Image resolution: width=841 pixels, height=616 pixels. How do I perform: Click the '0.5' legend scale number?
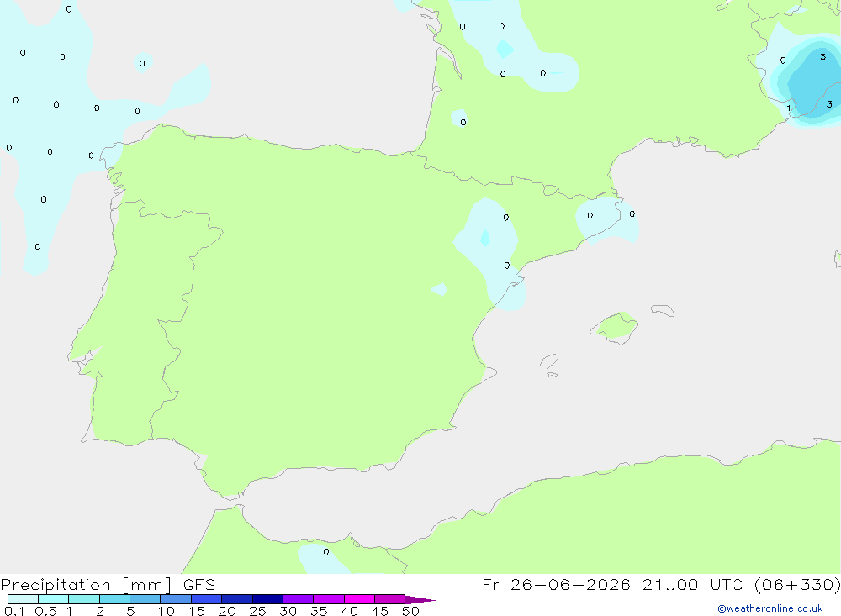coord(45,611)
